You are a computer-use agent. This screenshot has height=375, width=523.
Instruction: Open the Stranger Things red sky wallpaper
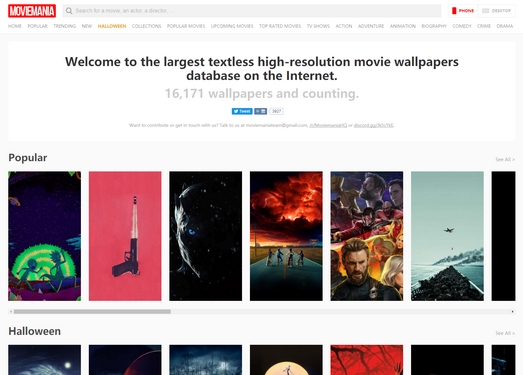(x=286, y=236)
